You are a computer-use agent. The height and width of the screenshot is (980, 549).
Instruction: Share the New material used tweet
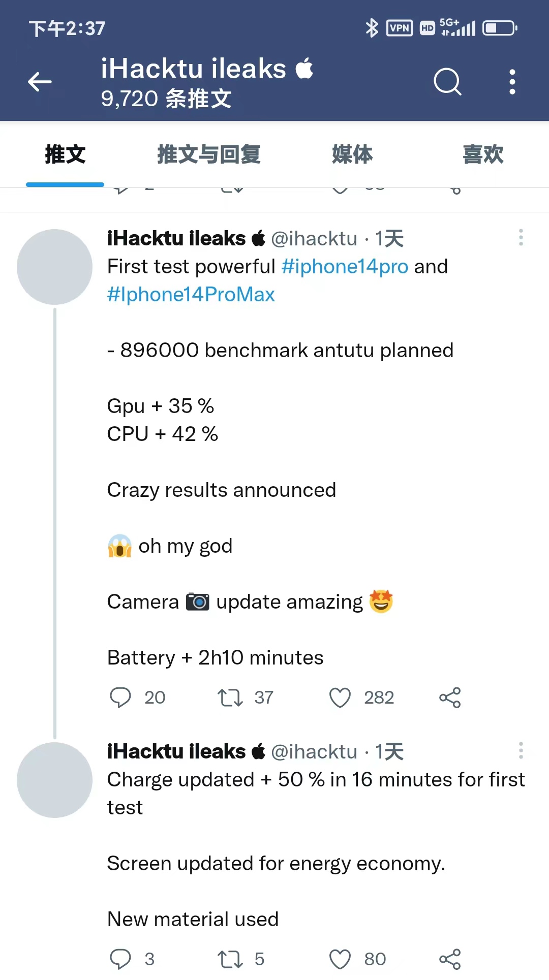(x=450, y=959)
